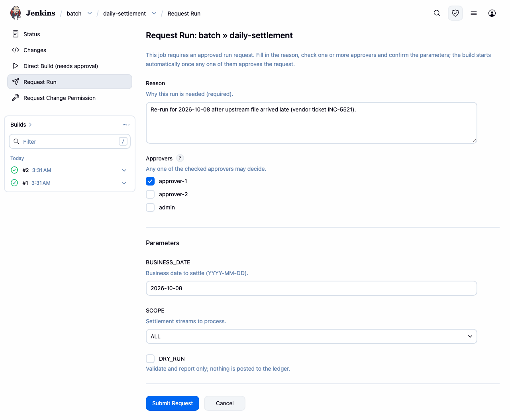The image size is (510, 420).
Task: Open the user account icon
Action: coord(492,13)
